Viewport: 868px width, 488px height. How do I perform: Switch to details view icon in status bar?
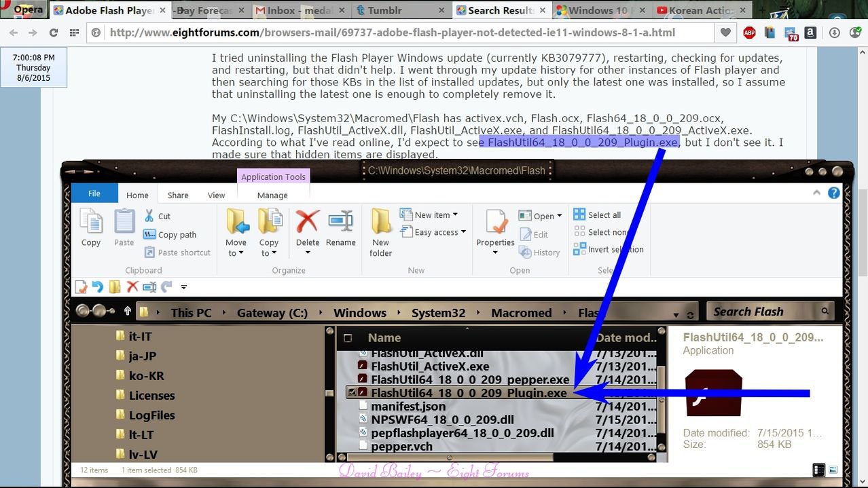tap(819, 470)
